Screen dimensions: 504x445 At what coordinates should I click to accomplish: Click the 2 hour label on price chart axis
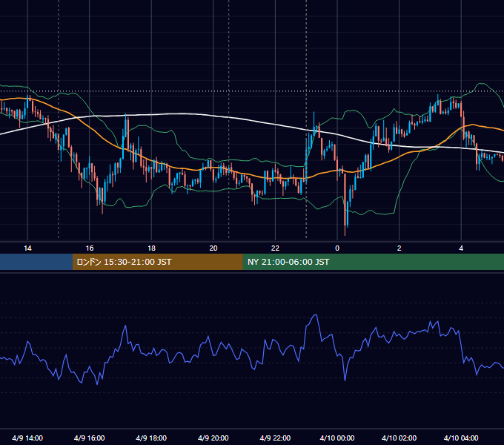pos(399,248)
